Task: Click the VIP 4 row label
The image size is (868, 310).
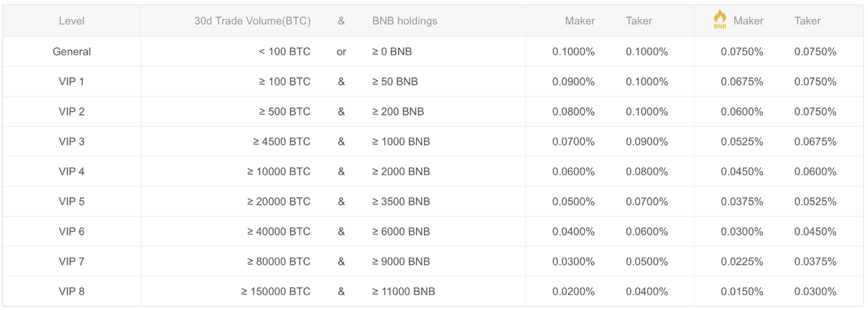Action: (72, 172)
